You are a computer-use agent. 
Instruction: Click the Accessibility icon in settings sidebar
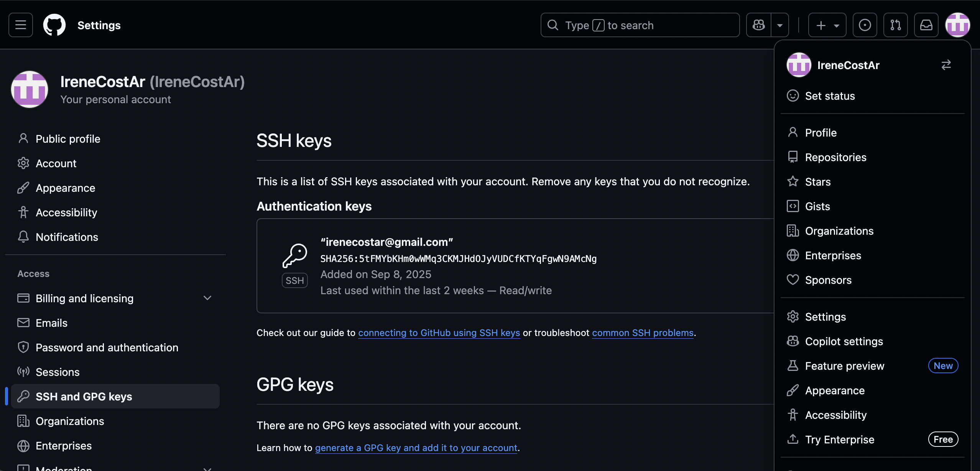tap(23, 212)
